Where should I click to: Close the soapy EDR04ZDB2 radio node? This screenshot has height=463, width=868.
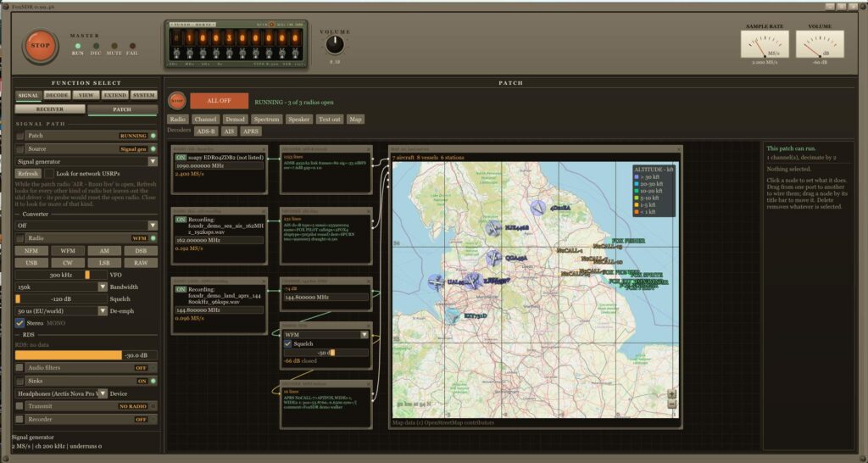[x=264, y=149]
